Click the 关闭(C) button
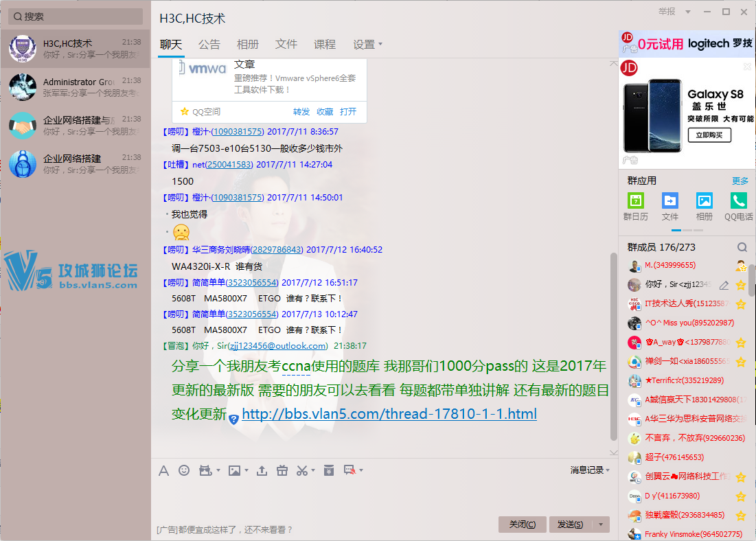Viewport: 756px width, 541px height. click(x=522, y=525)
